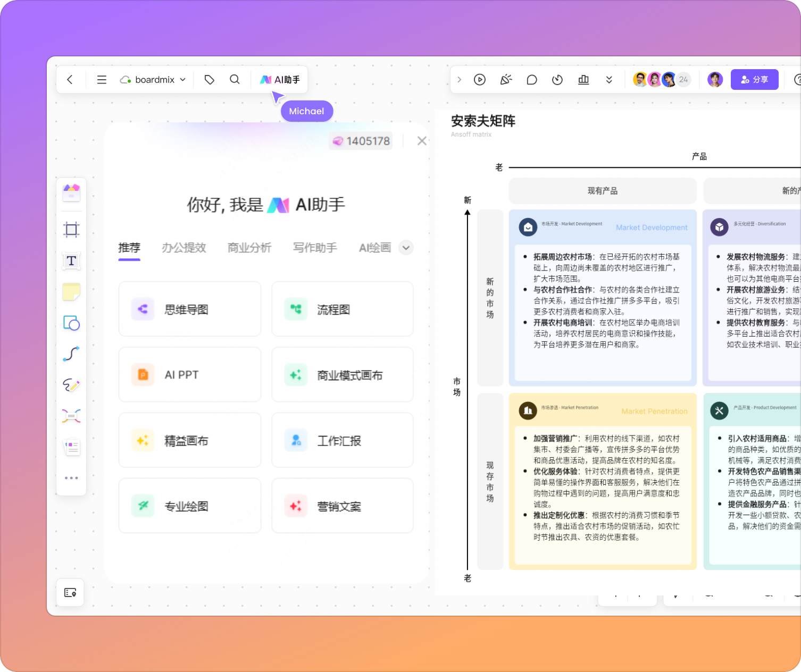Click the Product Development card icon
Viewport: 801px width, 672px height.
[x=719, y=410]
